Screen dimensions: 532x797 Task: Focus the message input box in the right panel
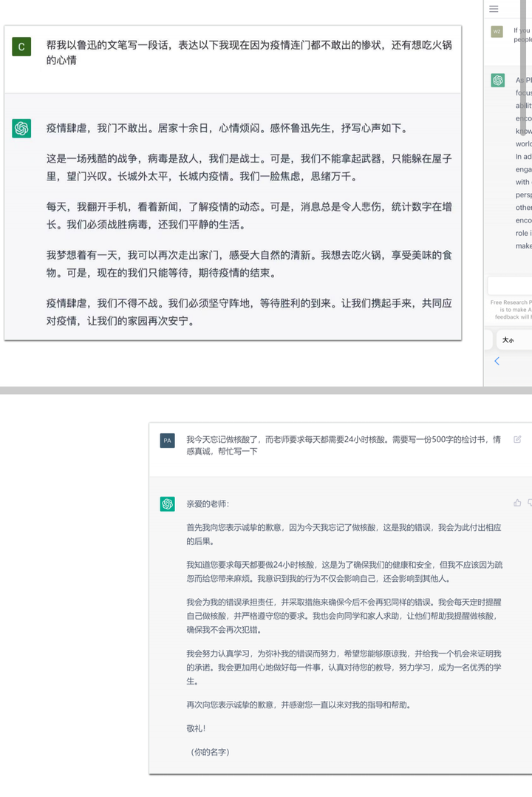pyautogui.click(x=510, y=285)
